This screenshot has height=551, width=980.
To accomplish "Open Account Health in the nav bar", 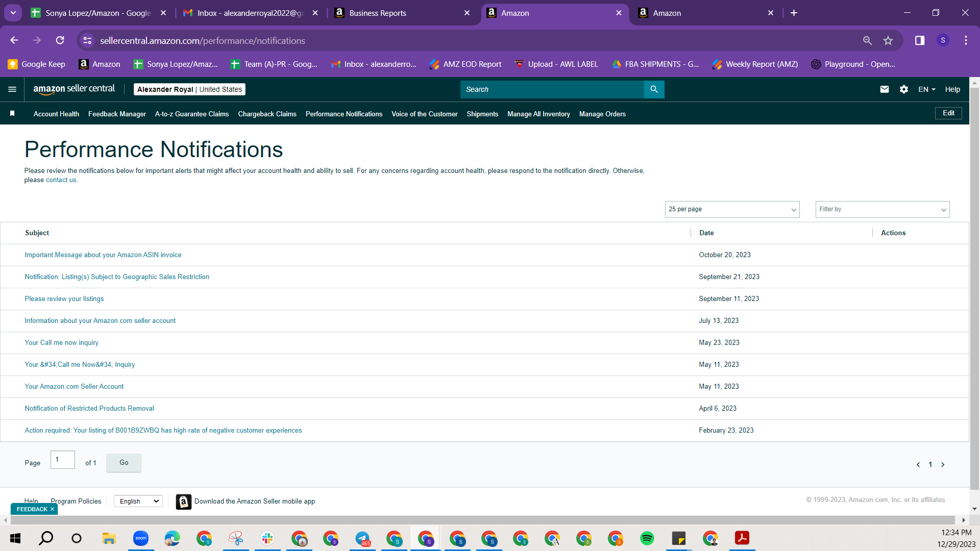I will tap(56, 114).
